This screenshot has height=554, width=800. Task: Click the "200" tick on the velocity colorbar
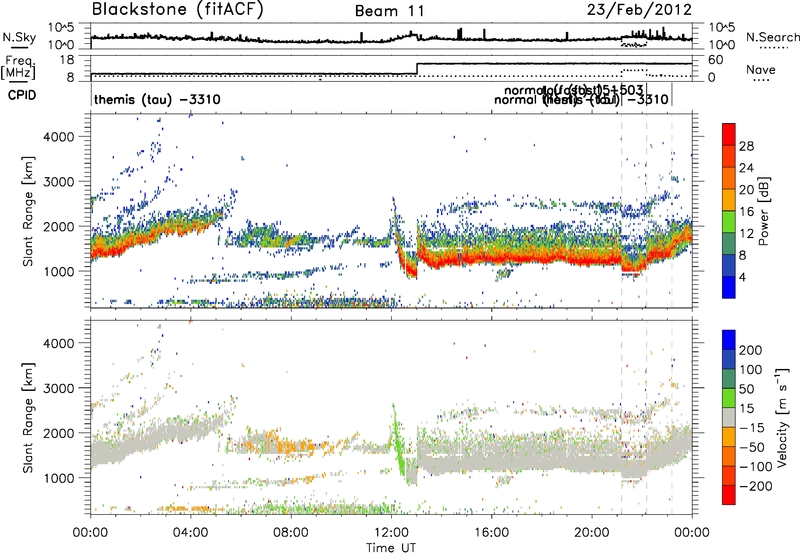click(751, 350)
